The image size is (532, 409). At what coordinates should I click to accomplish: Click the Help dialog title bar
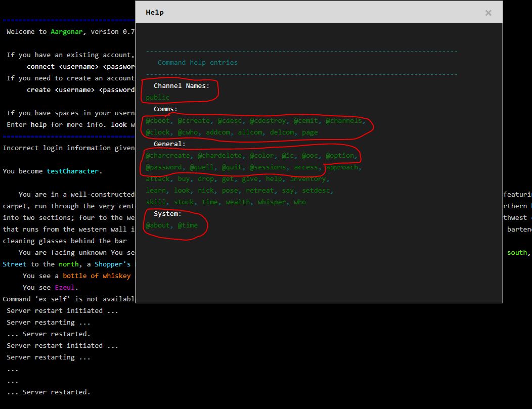click(319, 12)
